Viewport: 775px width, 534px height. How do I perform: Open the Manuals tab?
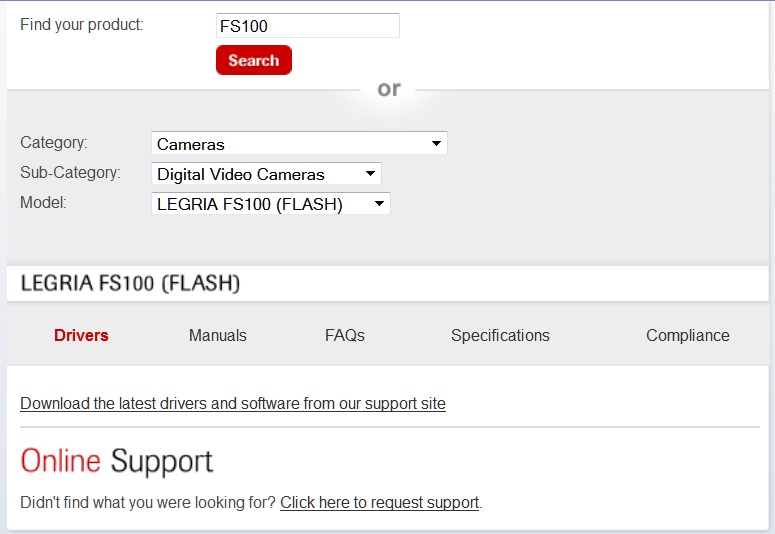217,335
